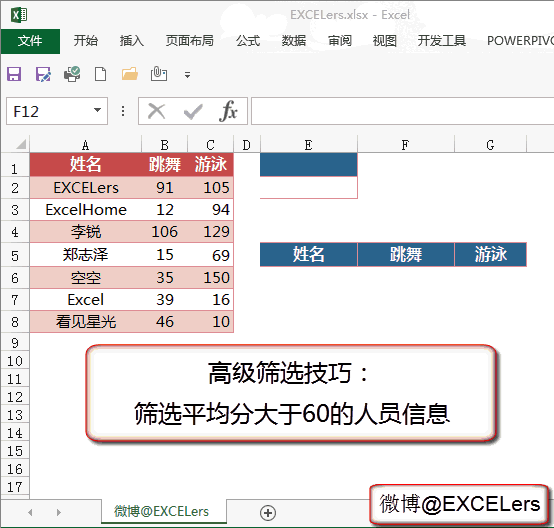Click the empty criteria cell E2
Screen dimensions: 554x528
308,187
